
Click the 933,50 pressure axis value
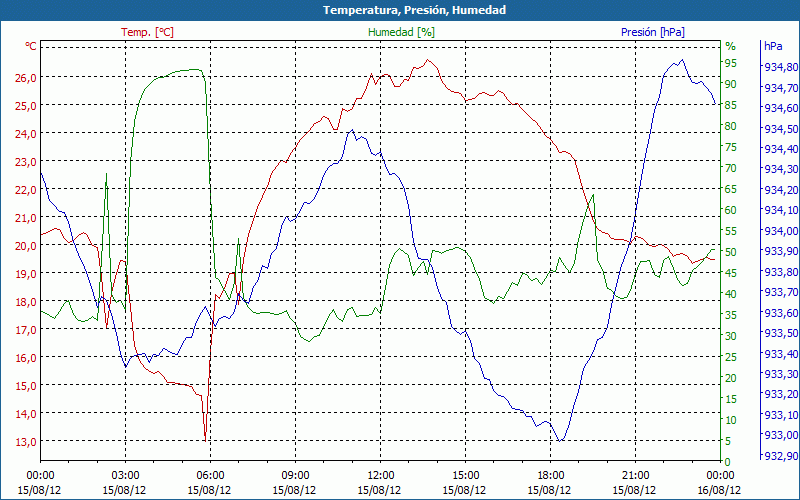click(x=781, y=334)
